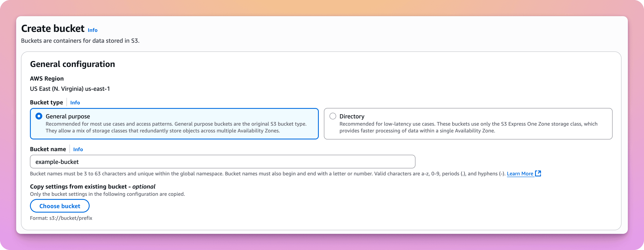Select the Directory bucket type radio button
This screenshot has height=250, width=644.
pyautogui.click(x=332, y=116)
